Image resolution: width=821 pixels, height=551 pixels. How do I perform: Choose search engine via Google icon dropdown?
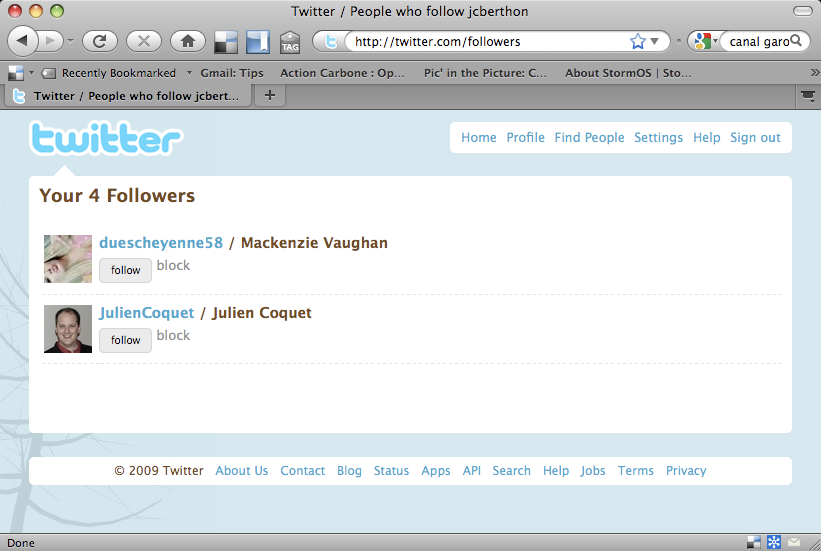(705, 41)
